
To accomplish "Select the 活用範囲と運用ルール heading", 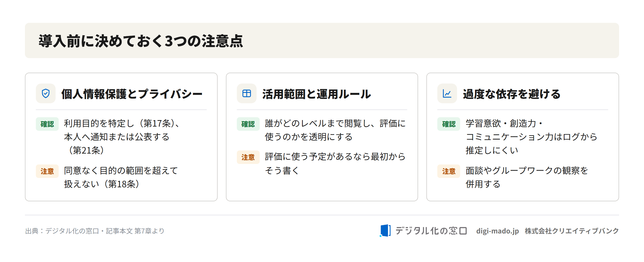I will click(x=317, y=94).
